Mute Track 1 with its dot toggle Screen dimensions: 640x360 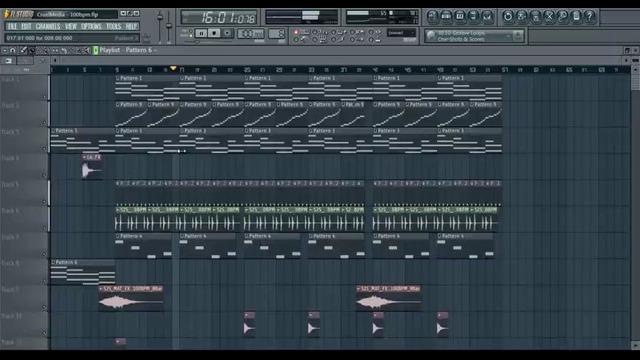pyautogui.click(x=45, y=96)
